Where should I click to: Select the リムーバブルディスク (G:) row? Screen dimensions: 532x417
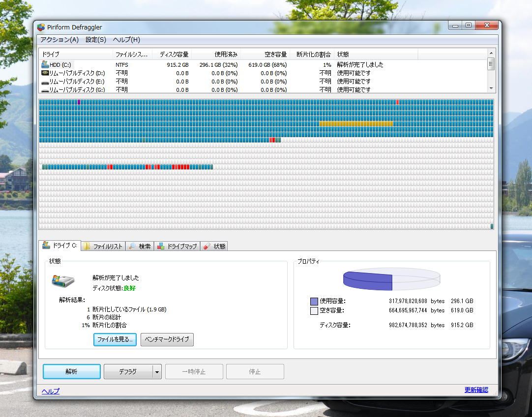pyautogui.click(x=263, y=89)
